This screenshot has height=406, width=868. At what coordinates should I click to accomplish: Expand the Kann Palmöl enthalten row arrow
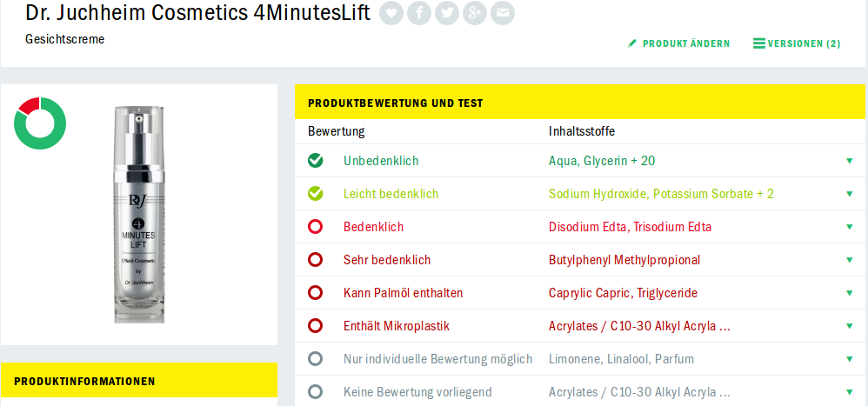850,293
